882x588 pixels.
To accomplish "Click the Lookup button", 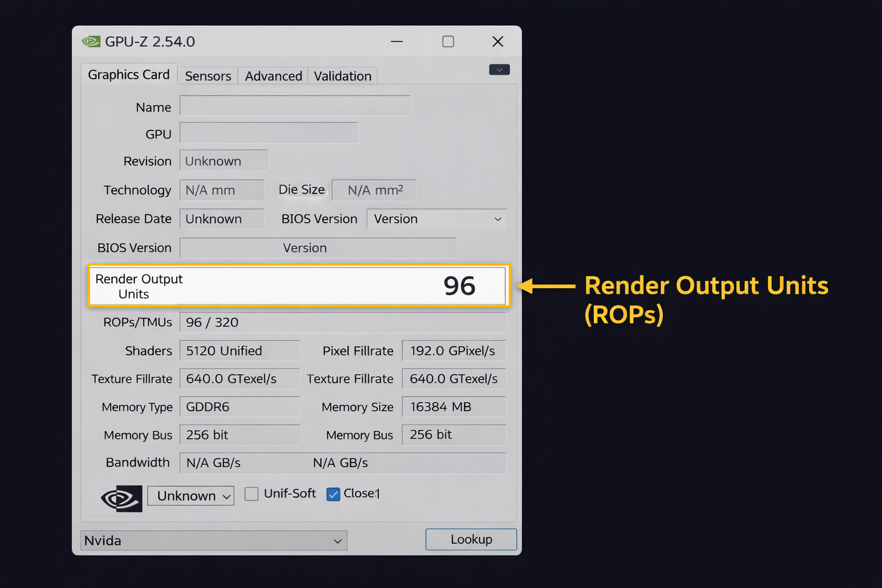I will click(x=470, y=539).
